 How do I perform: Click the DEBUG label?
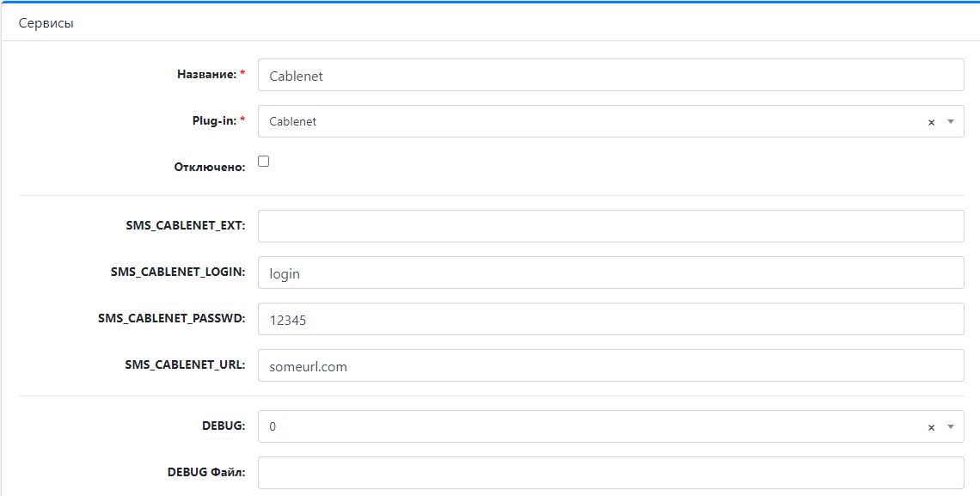pyautogui.click(x=224, y=426)
